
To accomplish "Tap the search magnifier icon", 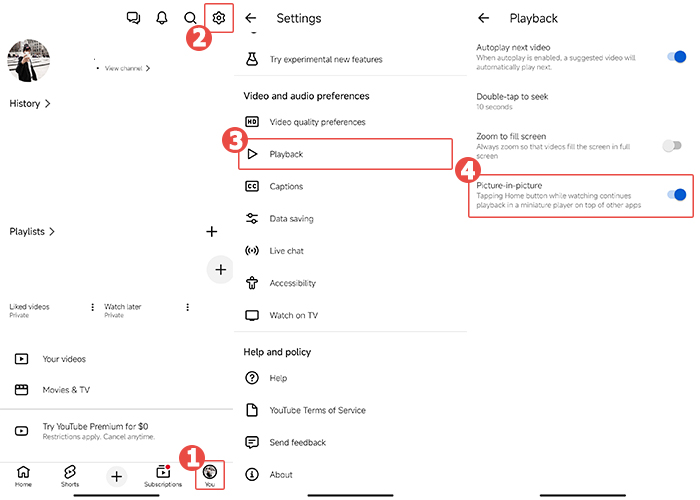I will click(190, 18).
